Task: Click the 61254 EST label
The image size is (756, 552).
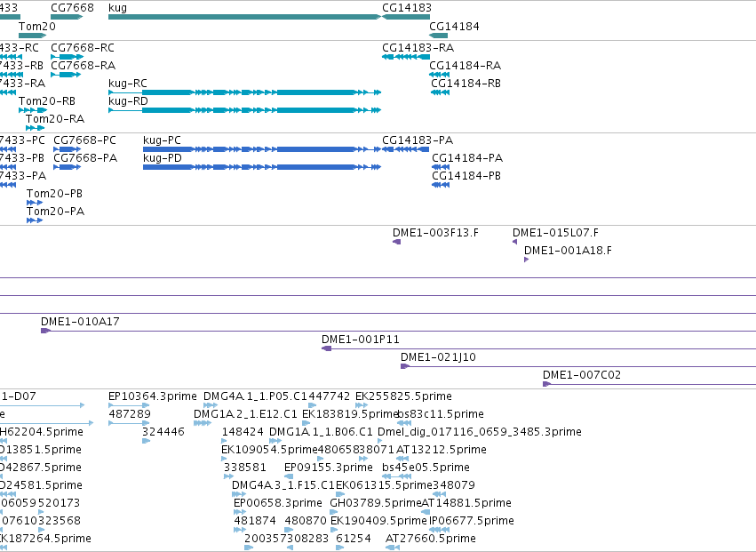Action: (354, 539)
